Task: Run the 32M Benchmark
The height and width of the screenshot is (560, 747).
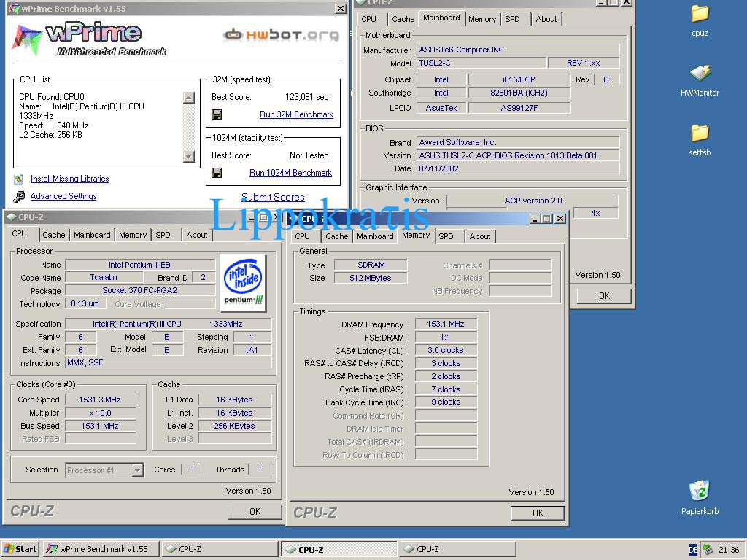Action: pos(296,114)
